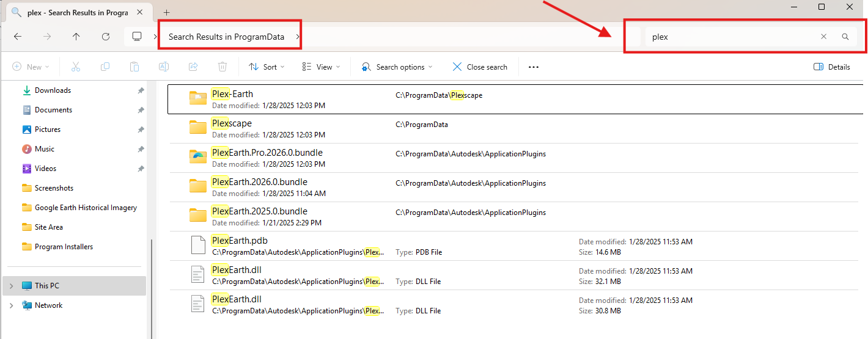
Task: Click the pin icon beside Music
Action: click(x=141, y=149)
